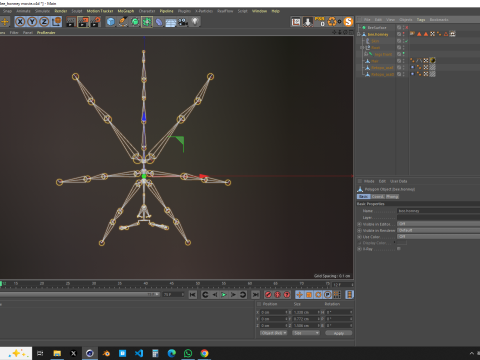Open the Render menu
Viewport: 480px width, 360px height.
[x=61, y=11]
